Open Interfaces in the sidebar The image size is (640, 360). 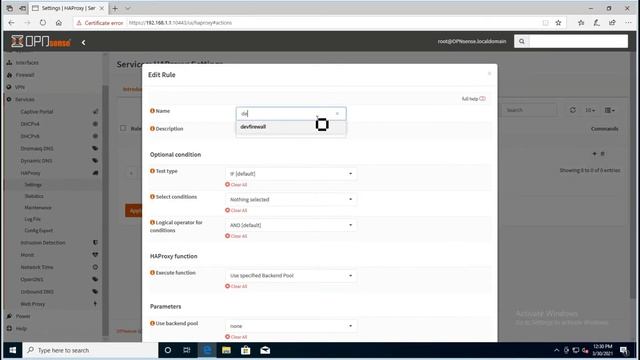[x=27, y=63]
